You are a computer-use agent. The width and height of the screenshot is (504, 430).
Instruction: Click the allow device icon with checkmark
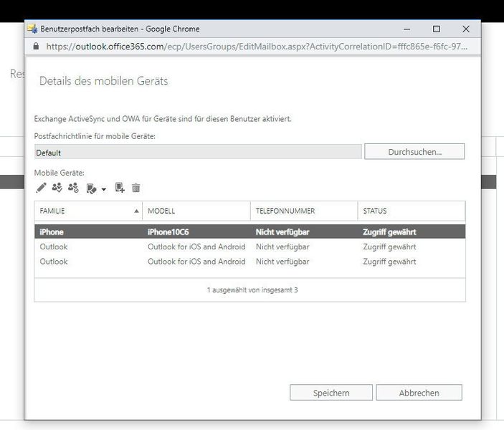click(57, 187)
